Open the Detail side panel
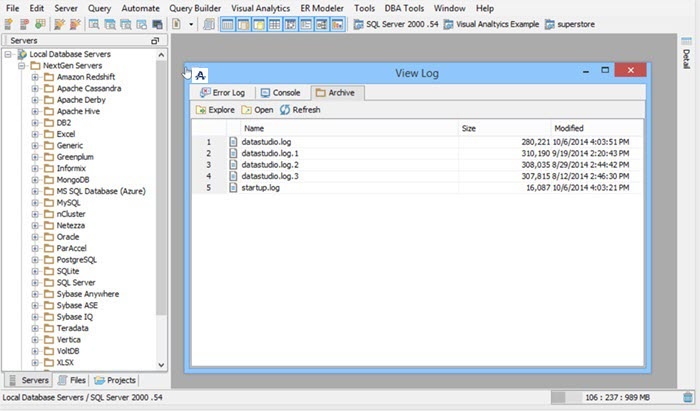The image size is (700, 411). click(686, 54)
